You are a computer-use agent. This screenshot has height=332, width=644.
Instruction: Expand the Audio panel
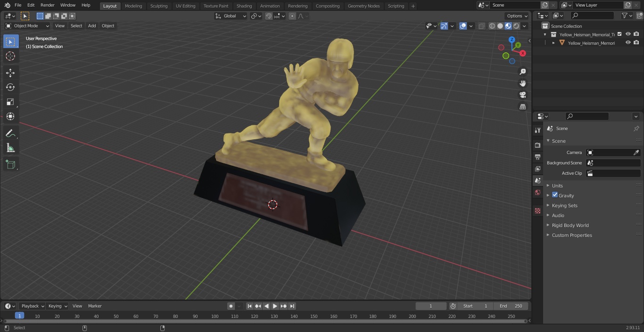tap(558, 215)
